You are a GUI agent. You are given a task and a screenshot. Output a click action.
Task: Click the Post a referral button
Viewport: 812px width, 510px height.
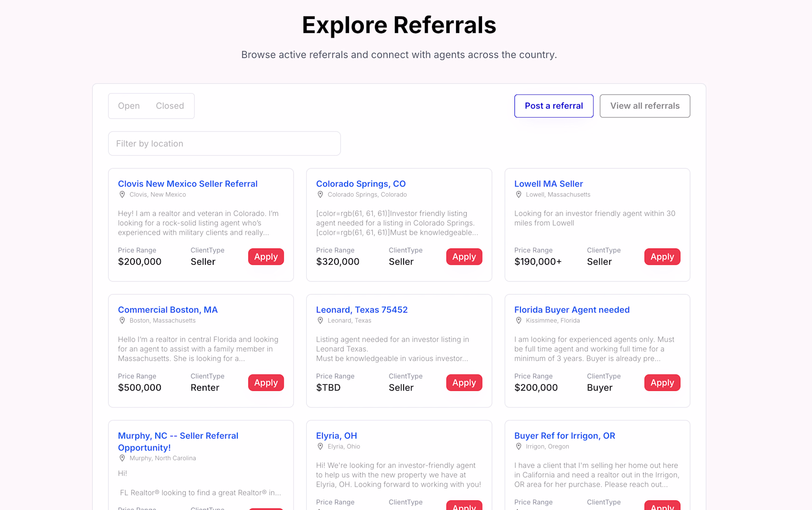point(553,106)
